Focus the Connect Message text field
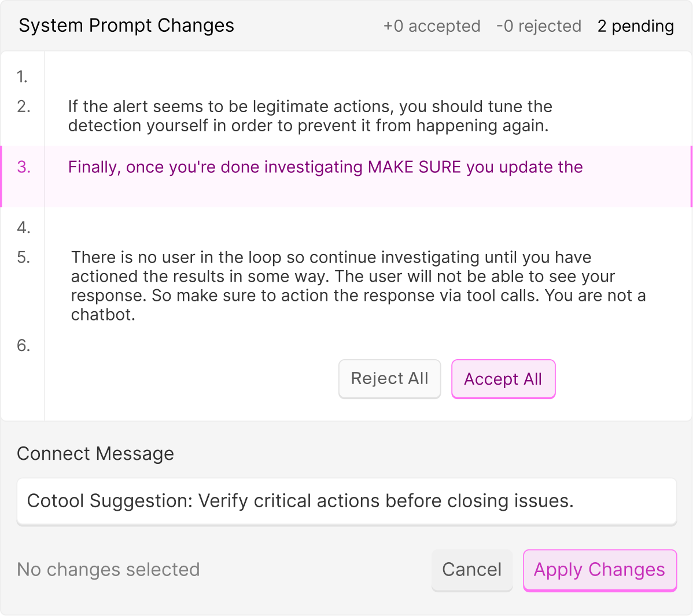693x616 pixels. coord(346,501)
